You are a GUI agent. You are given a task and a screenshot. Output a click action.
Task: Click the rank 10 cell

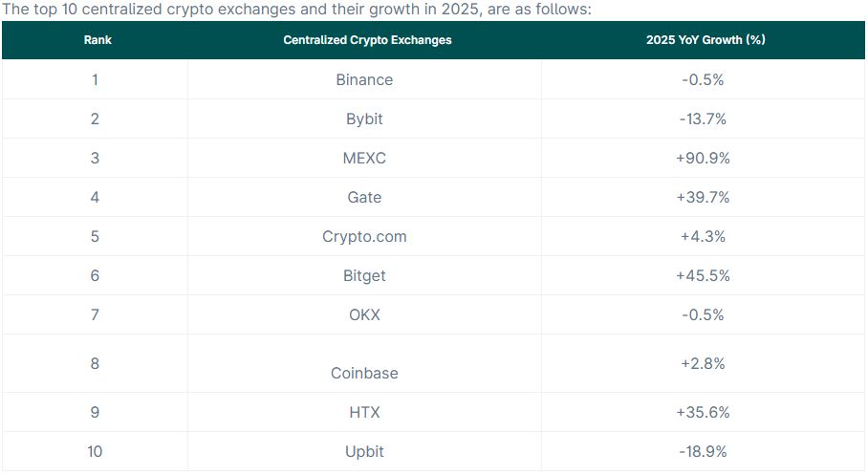tap(95, 451)
